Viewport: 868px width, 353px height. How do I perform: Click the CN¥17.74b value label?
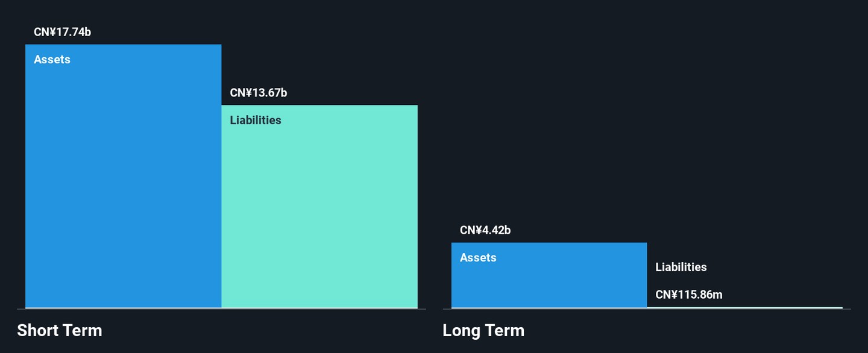[x=62, y=33]
